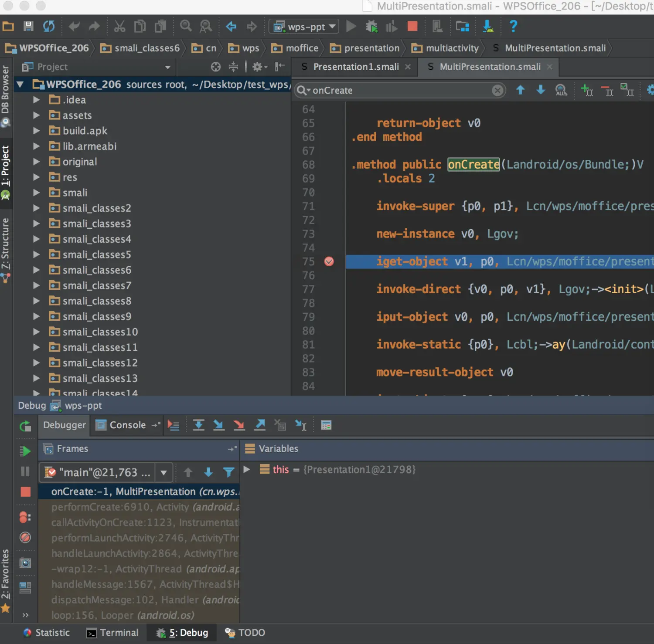Click the Open folder toolbar icon

[8, 27]
